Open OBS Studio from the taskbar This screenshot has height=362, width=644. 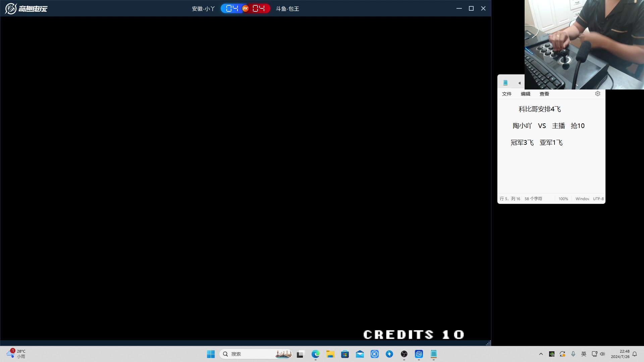click(x=404, y=354)
